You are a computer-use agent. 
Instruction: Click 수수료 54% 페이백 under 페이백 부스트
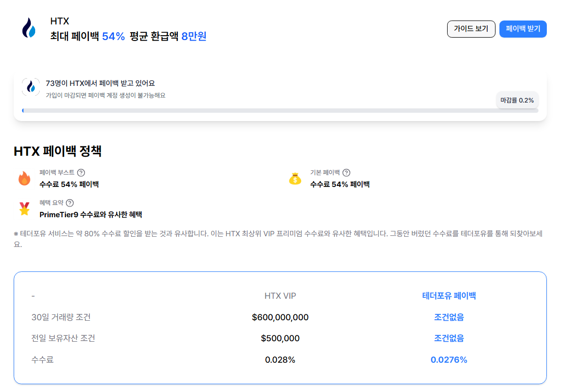69,185
